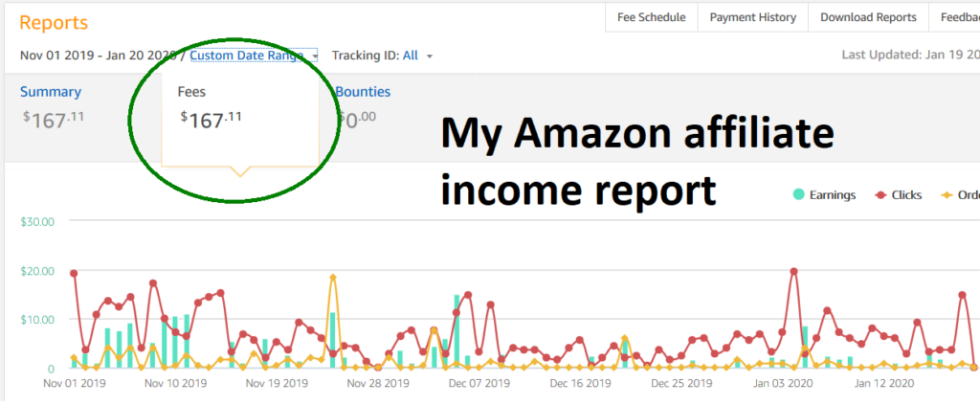Viewport: 980px width, 405px height.
Task: Click the Reports heading
Action: [x=54, y=23]
